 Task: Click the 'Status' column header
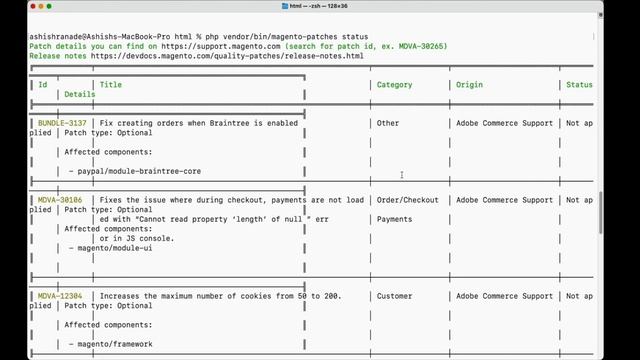pos(579,84)
